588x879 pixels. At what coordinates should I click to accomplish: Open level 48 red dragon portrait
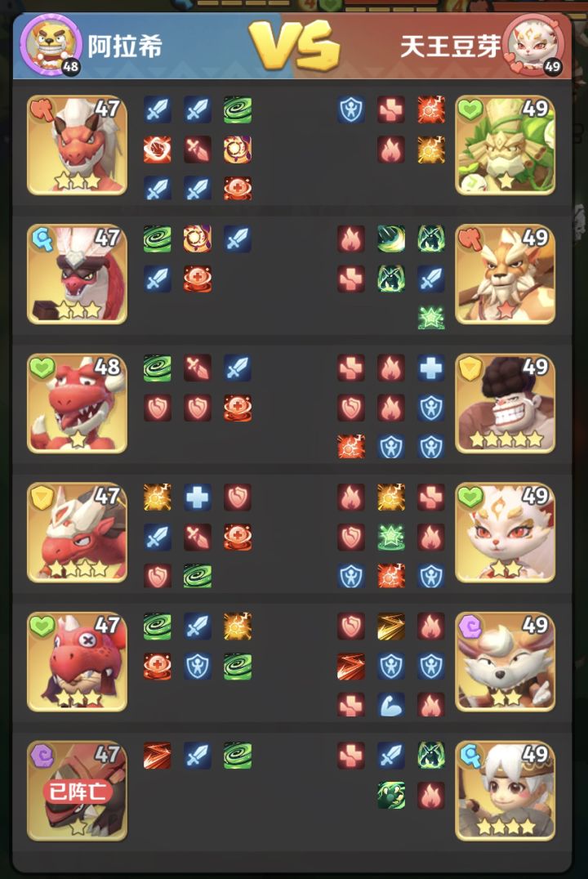tap(78, 403)
